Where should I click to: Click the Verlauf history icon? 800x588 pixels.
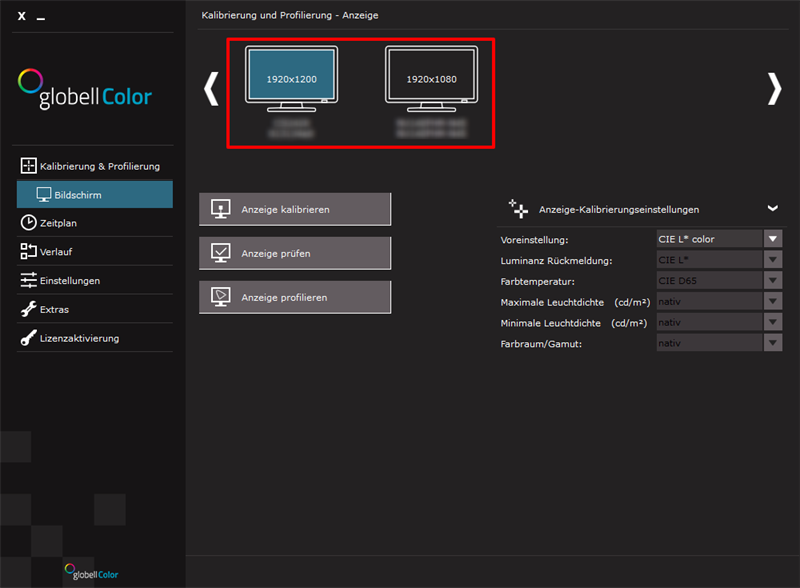pos(28,251)
